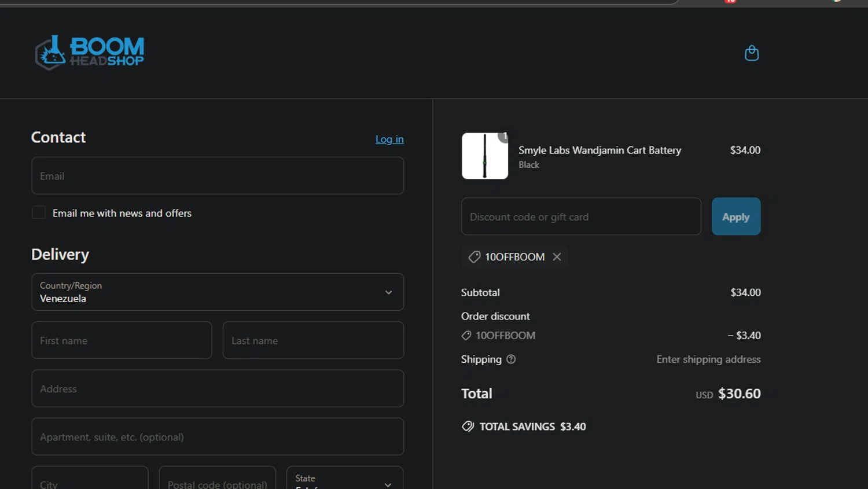Click the Contact heading
The image size is (868, 489).
(58, 137)
